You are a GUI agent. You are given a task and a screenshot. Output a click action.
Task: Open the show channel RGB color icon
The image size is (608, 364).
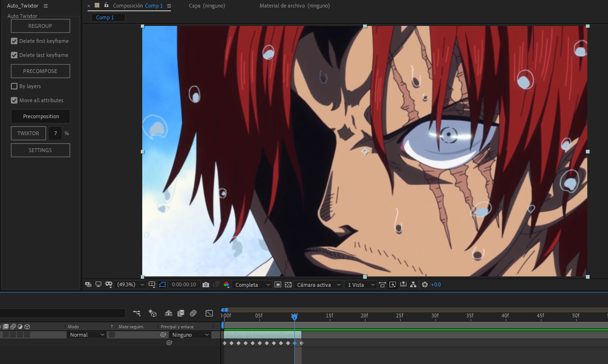click(227, 284)
